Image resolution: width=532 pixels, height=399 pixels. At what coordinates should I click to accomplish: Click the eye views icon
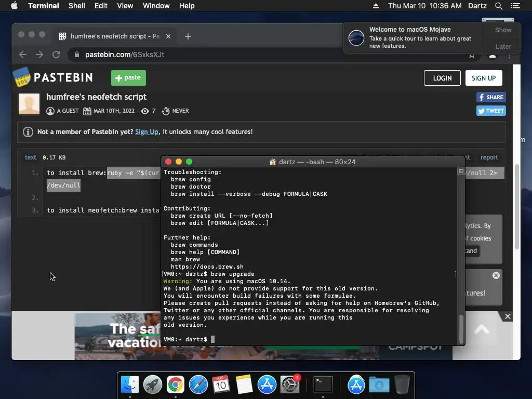(145, 111)
